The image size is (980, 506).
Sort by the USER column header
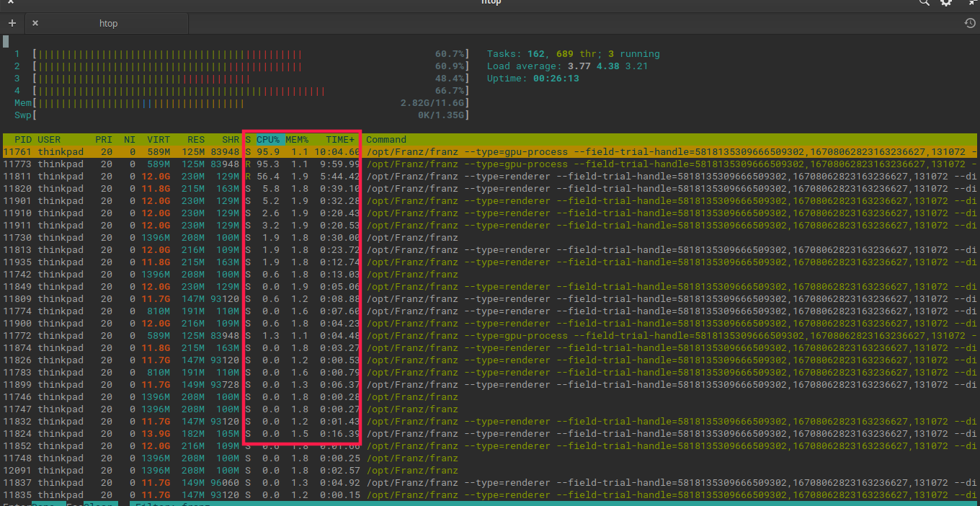click(x=49, y=140)
